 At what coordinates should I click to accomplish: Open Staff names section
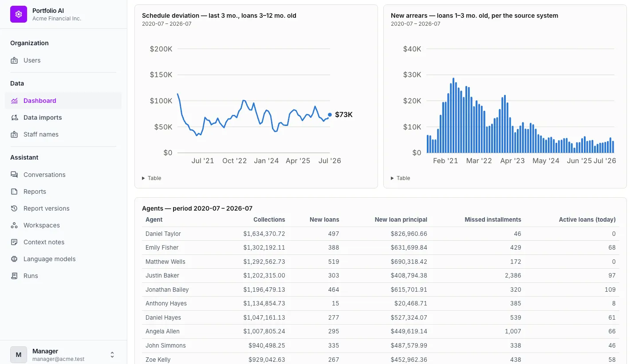pyautogui.click(x=63, y=134)
